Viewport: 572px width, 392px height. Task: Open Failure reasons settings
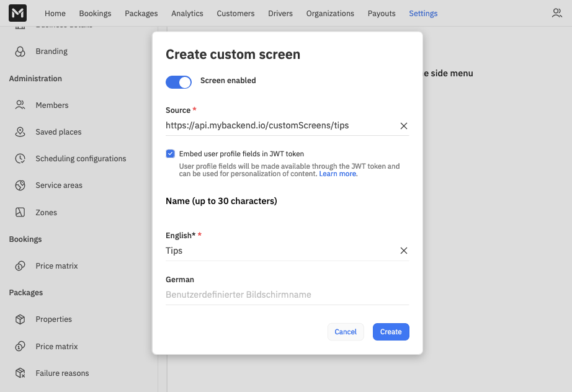[63, 373]
